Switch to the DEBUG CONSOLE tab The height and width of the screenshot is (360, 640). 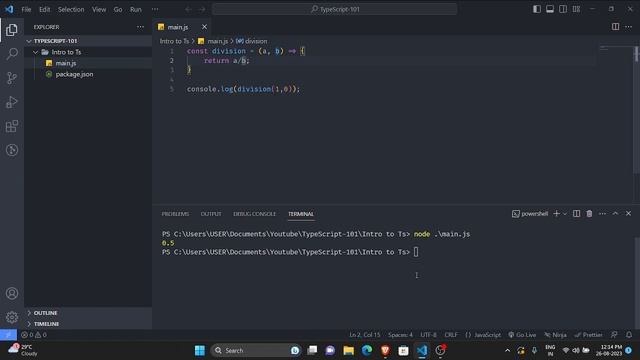coord(254,214)
